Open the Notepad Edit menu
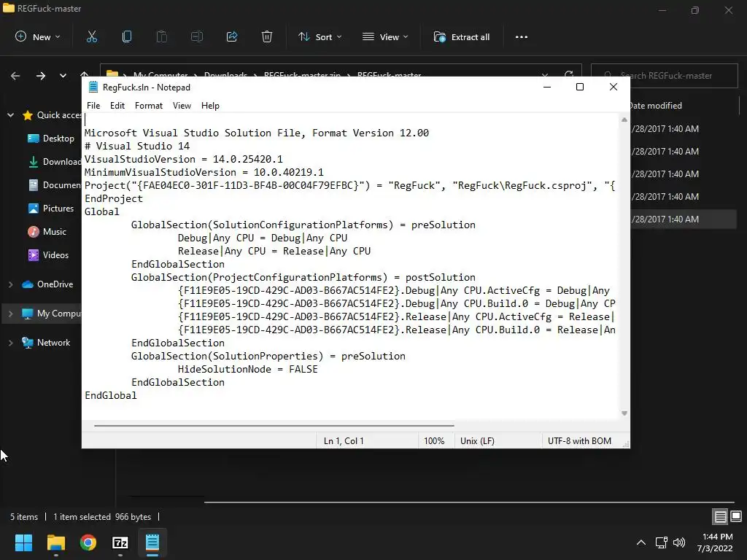 pos(117,106)
